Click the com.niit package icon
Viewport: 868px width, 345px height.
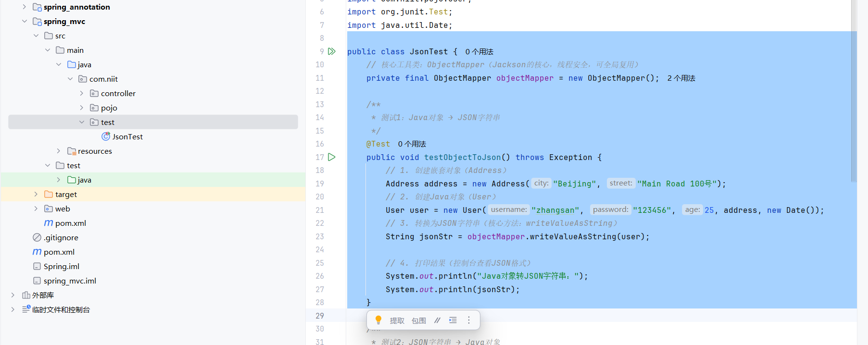tap(83, 79)
